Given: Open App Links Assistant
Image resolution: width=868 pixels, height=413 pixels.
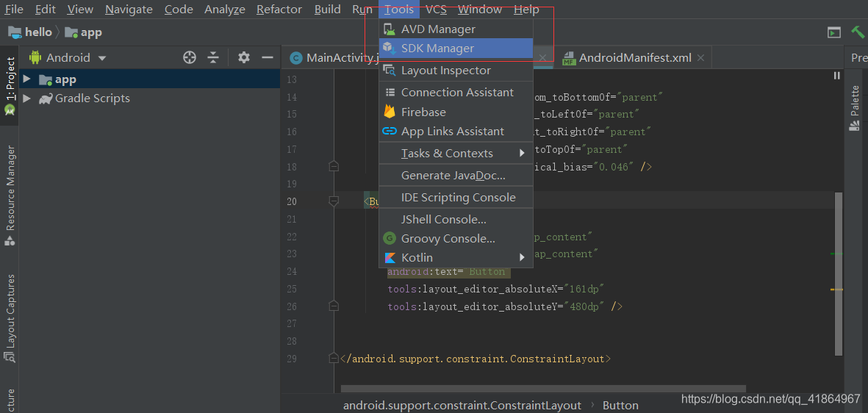Looking at the screenshot, I should point(456,132).
